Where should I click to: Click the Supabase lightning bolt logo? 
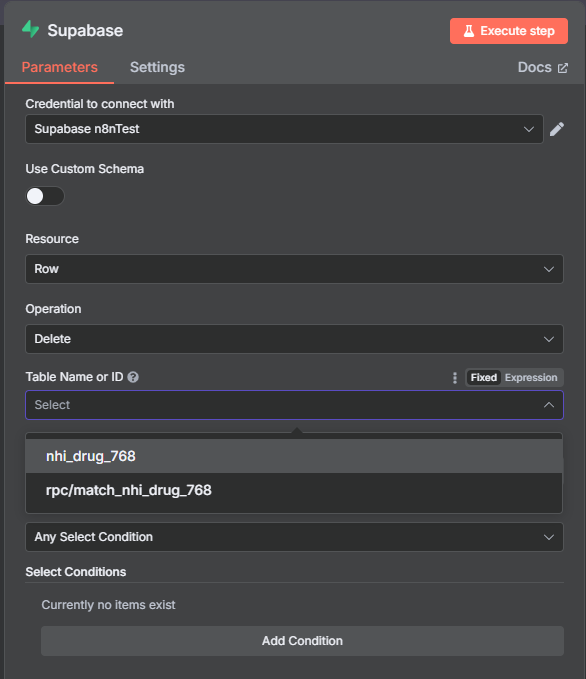click(30, 30)
